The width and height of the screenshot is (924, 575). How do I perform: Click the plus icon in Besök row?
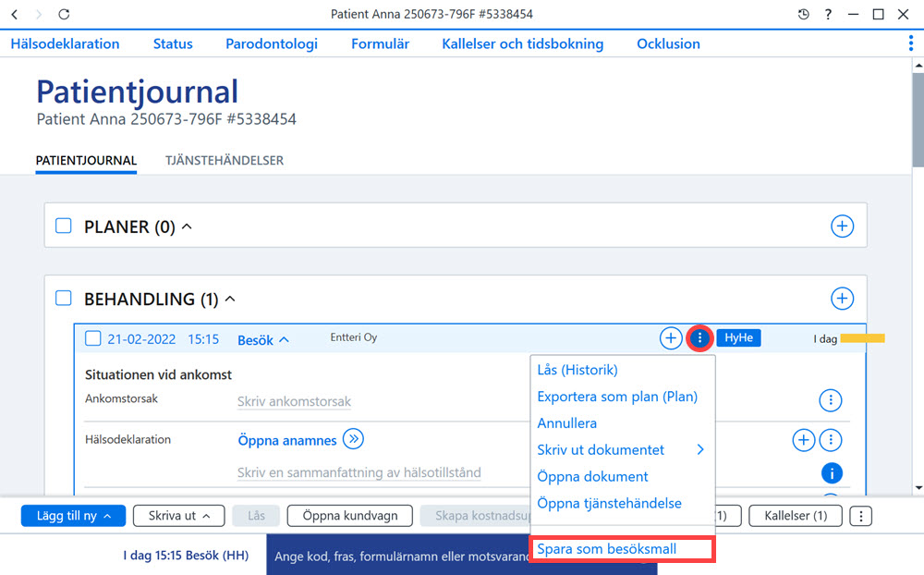(671, 338)
